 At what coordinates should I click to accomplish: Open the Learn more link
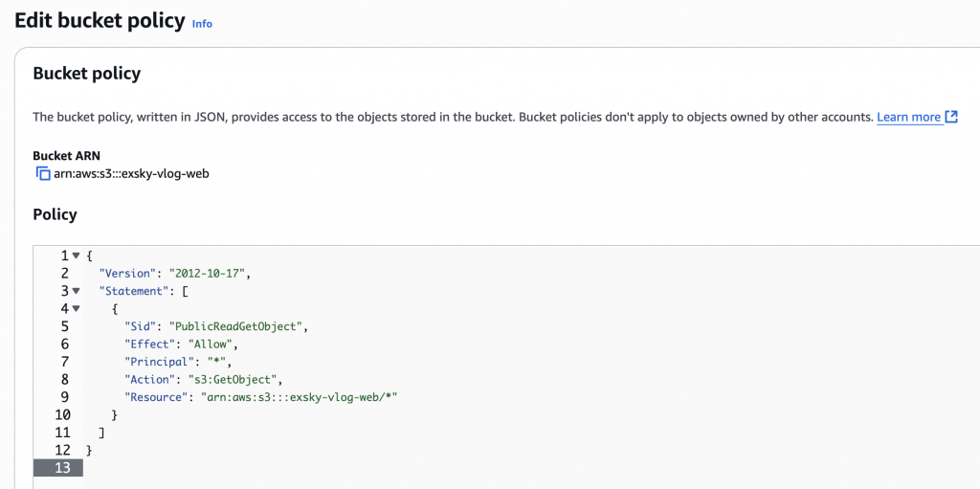pos(908,117)
